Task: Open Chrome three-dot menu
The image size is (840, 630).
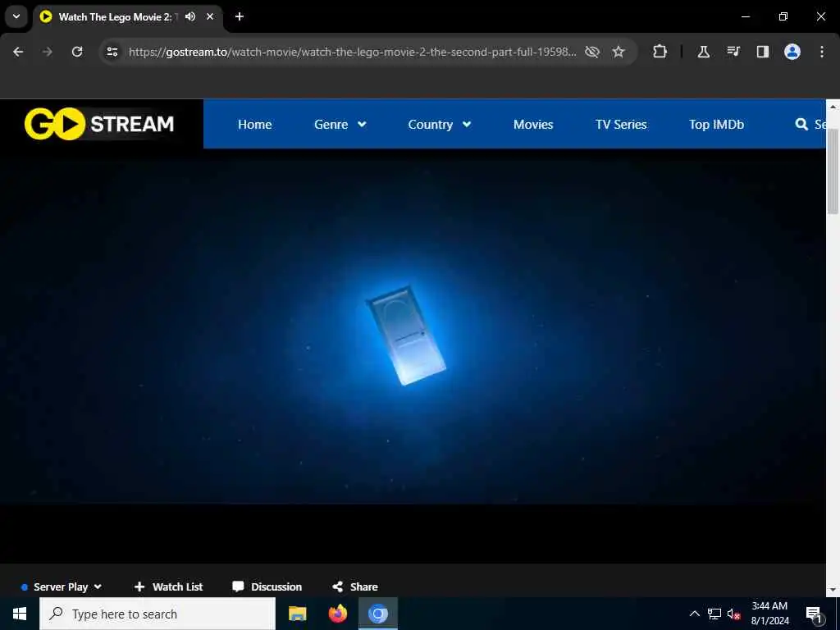Action: (822, 52)
